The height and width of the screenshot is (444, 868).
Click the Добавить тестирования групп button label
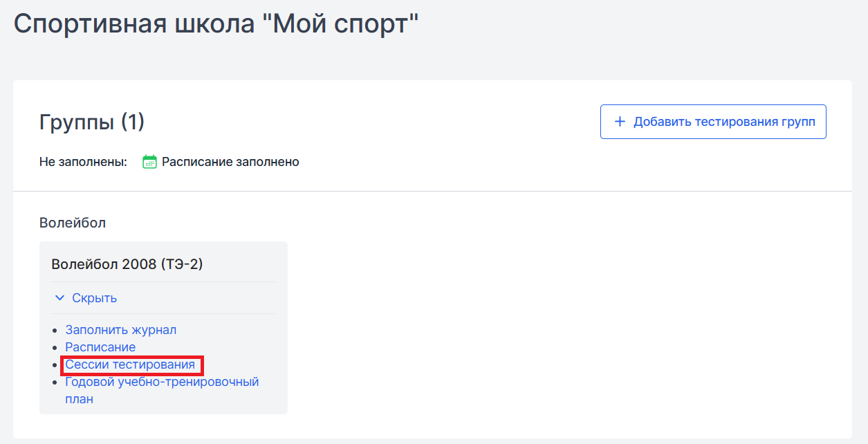(724, 122)
